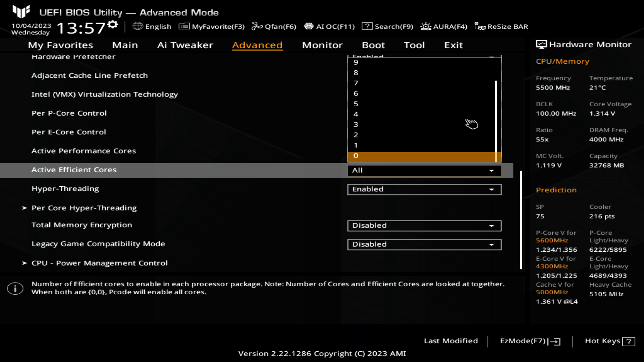Viewport: 644px width, 362px height.
Task: Select 7 efficient cores
Action: (x=421, y=83)
